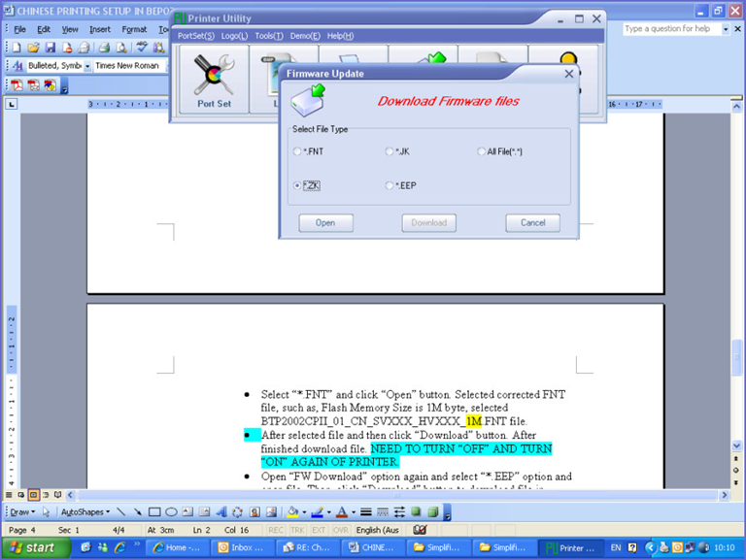Click the Print icon in Word toolbar

104,47
